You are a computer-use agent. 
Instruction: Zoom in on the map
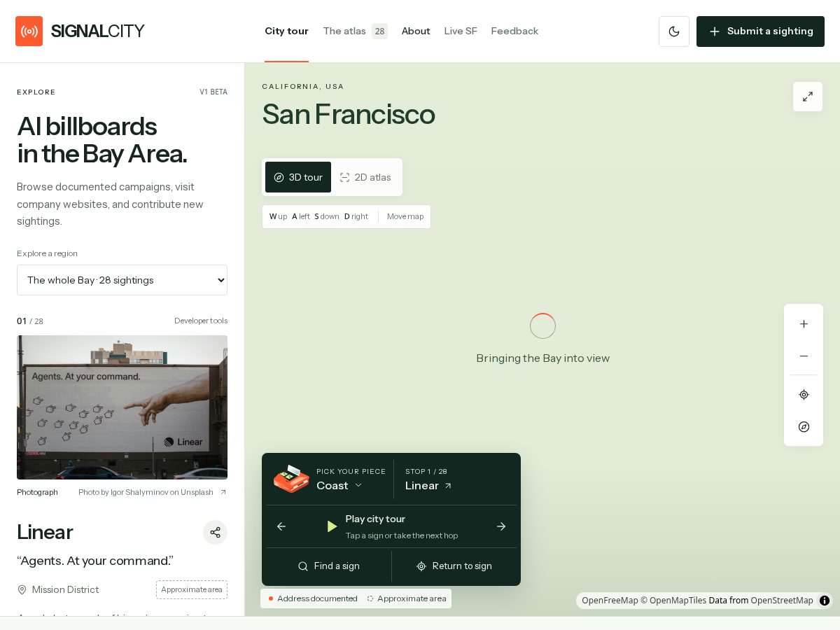804,324
